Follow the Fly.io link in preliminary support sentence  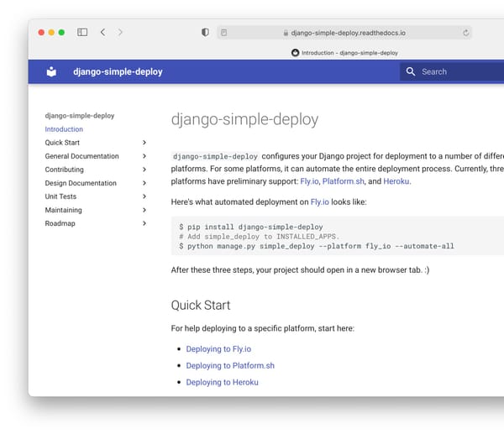click(x=309, y=181)
